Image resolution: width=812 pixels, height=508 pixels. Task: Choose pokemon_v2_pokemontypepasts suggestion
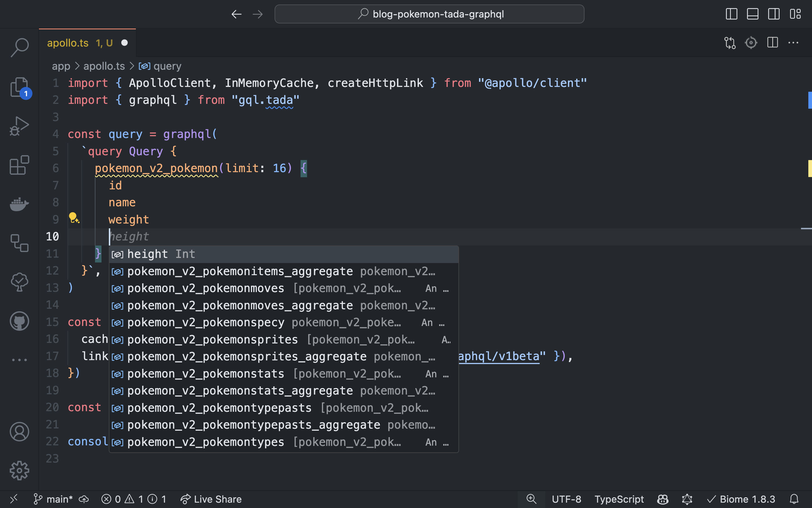point(284,408)
